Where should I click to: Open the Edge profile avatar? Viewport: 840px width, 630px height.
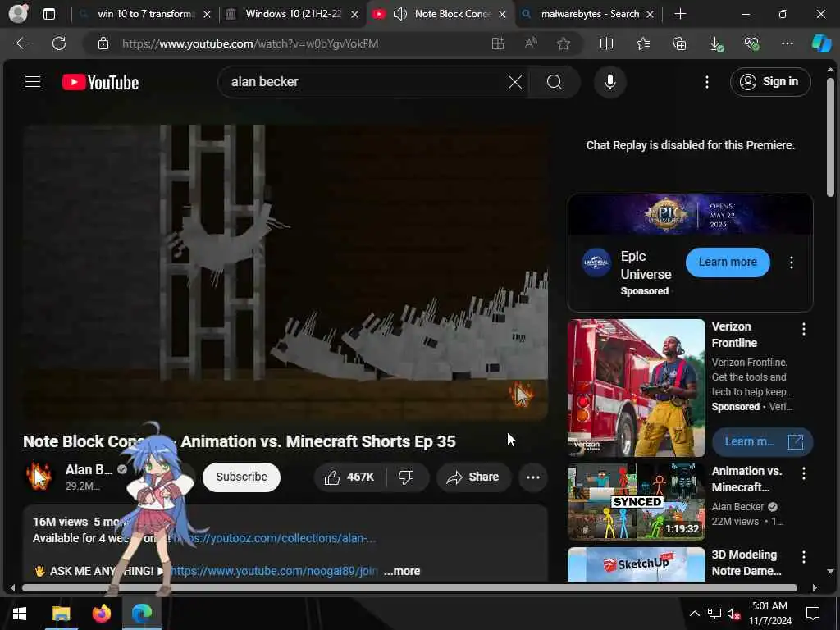tap(18, 13)
